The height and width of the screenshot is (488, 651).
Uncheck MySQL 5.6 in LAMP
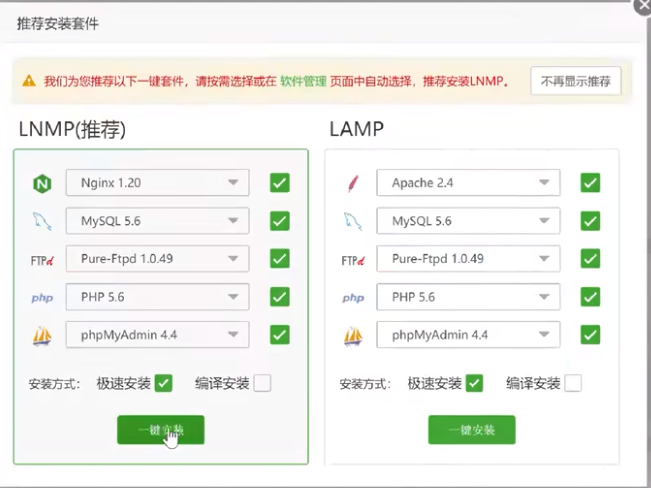tap(590, 221)
